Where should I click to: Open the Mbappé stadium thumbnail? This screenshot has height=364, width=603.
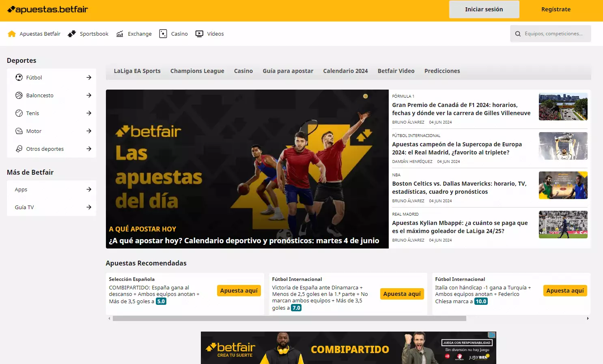[x=563, y=225]
